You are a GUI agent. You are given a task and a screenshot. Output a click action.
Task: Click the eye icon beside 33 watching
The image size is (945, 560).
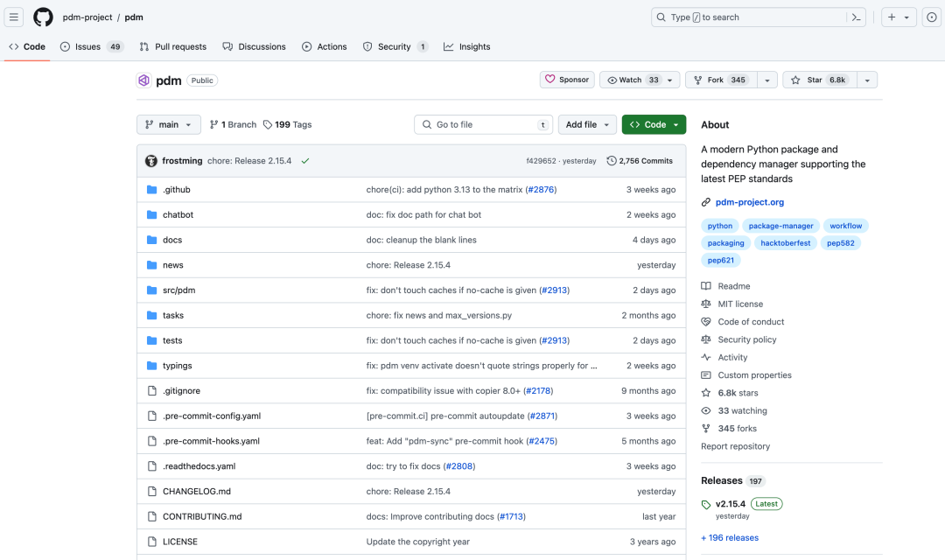pyautogui.click(x=706, y=411)
